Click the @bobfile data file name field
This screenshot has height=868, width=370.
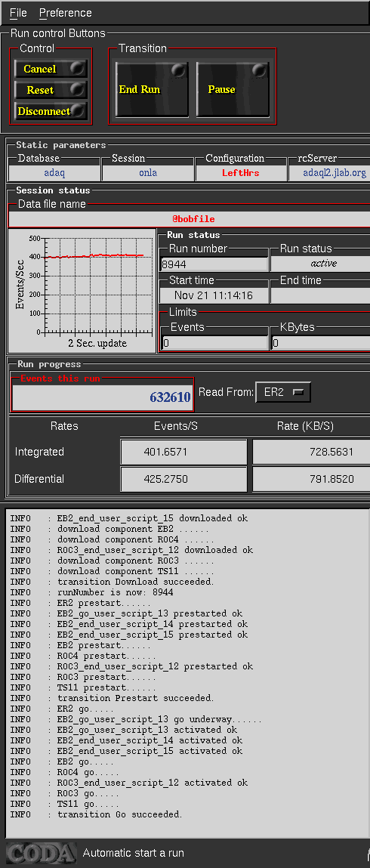(x=189, y=219)
